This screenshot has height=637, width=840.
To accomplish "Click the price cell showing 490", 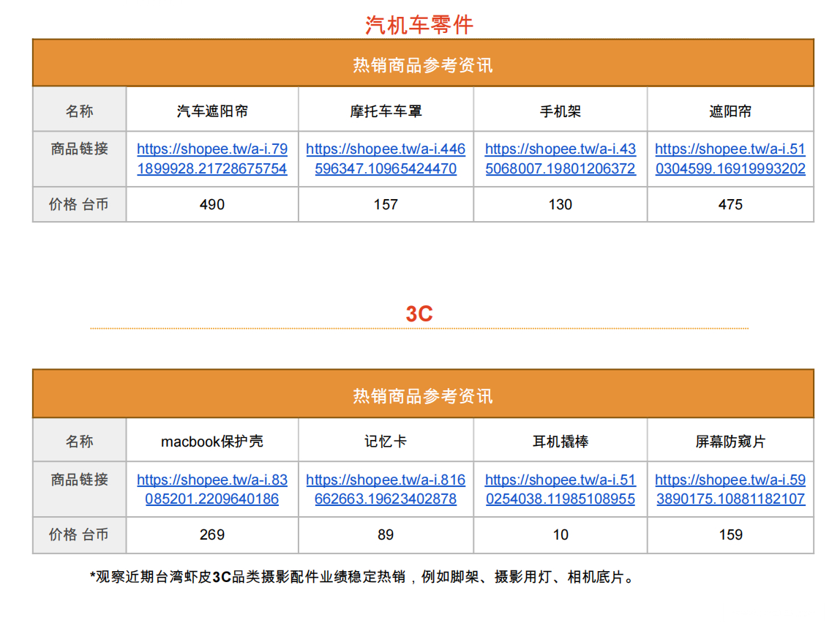I will point(211,205).
